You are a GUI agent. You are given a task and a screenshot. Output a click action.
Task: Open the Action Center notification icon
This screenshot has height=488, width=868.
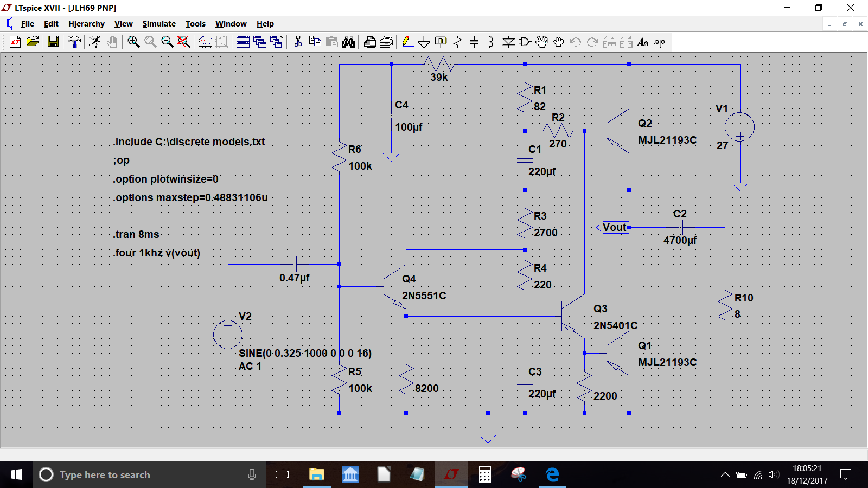(845, 474)
